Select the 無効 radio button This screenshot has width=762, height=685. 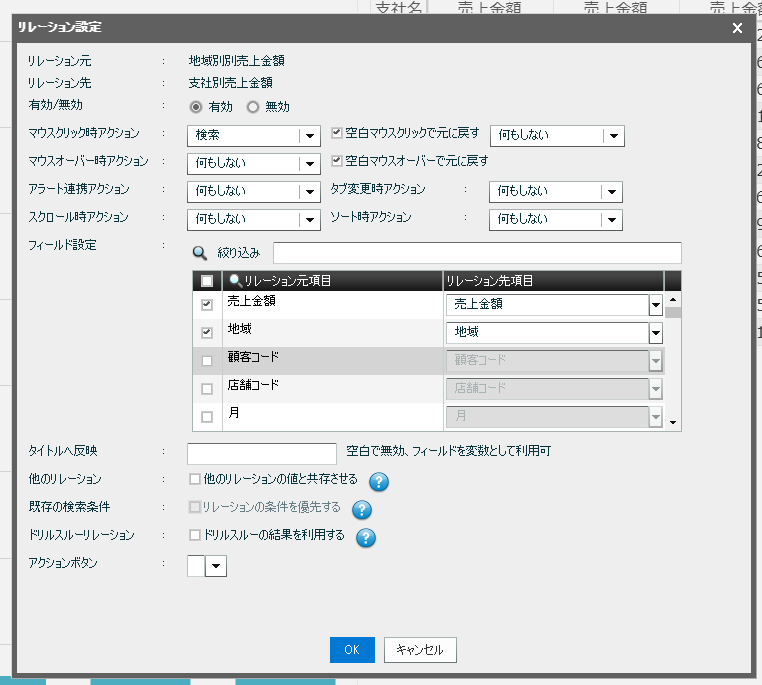[x=253, y=107]
